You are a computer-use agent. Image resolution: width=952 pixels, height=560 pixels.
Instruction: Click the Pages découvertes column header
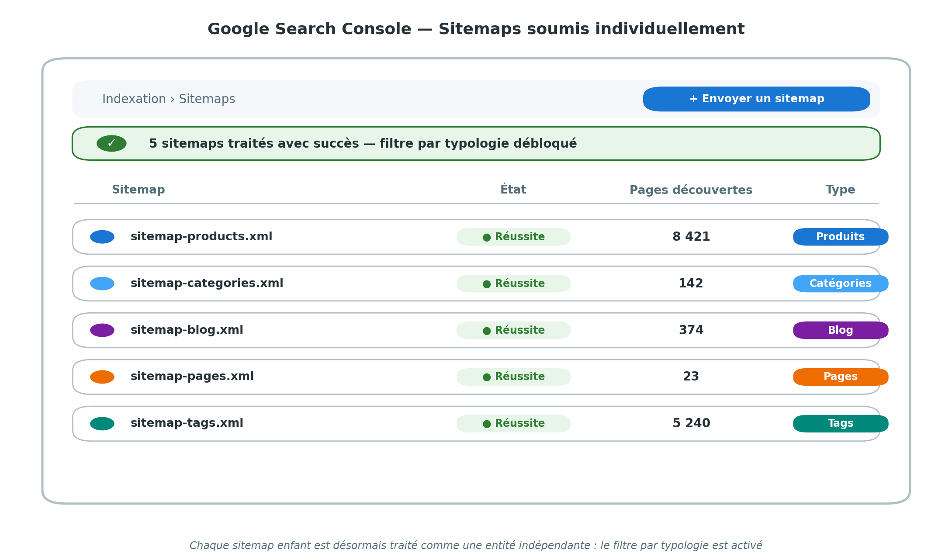coord(691,190)
